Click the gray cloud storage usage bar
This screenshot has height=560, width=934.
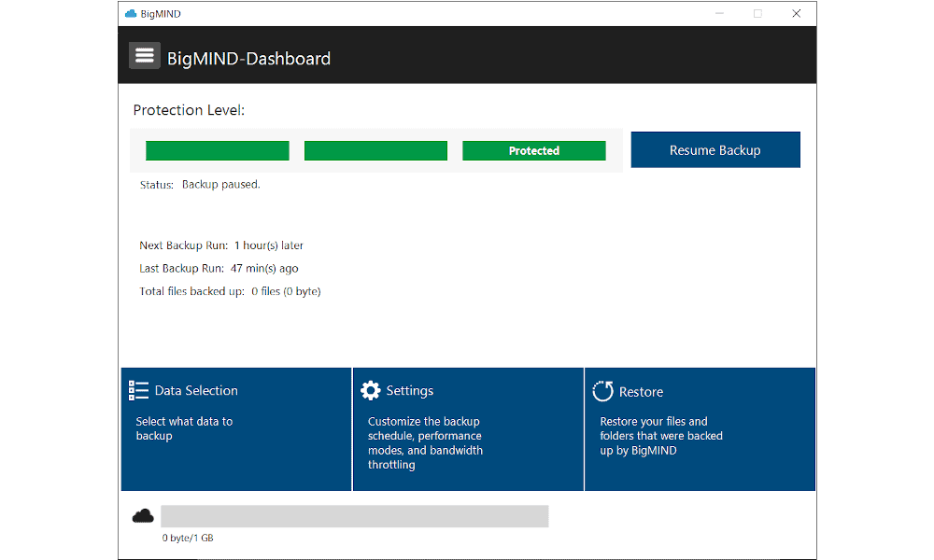tap(354, 516)
